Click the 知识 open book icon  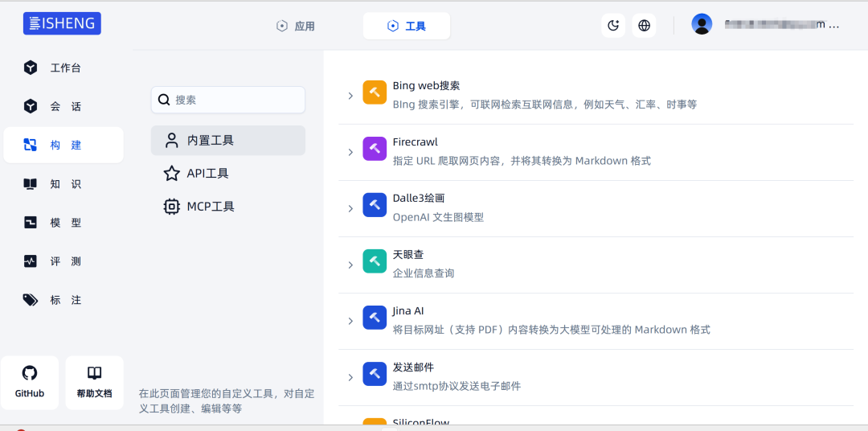point(31,184)
